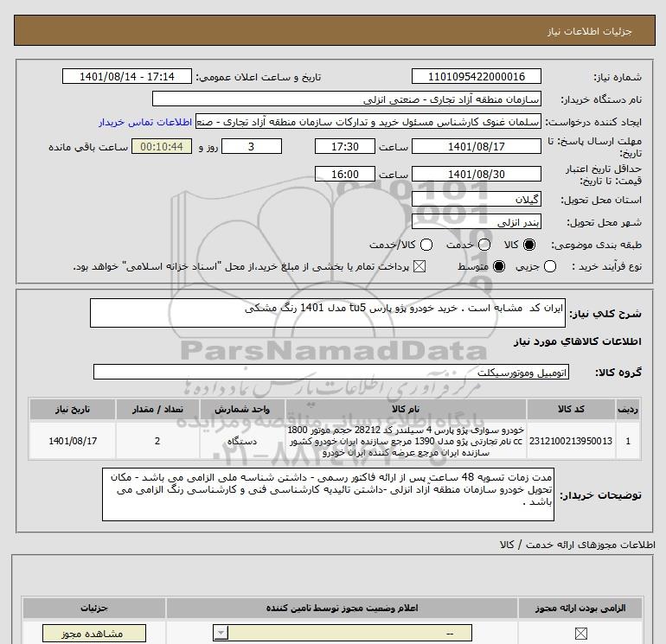Click the جزئیات column header

tap(94, 608)
